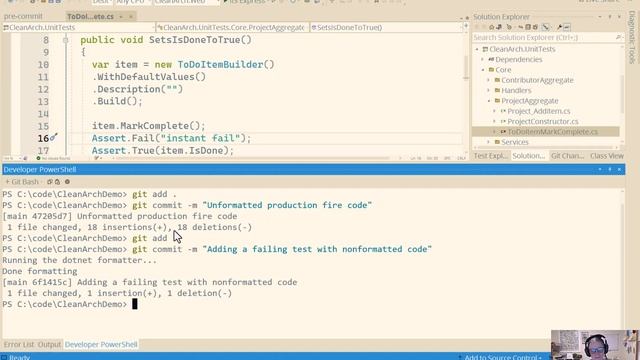Toggle auto-hide pin on Developer PowerShell panel

(x=610, y=169)
